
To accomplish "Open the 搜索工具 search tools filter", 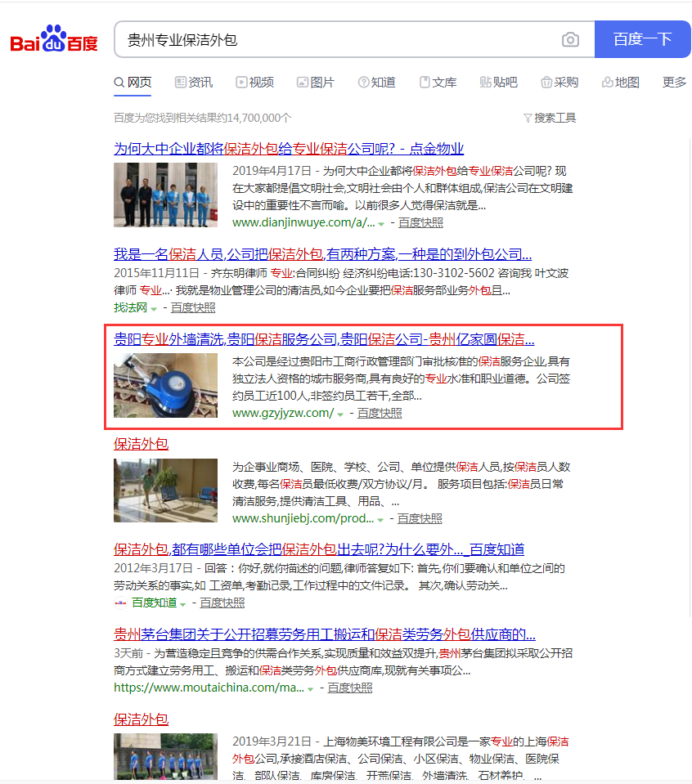I will pyautogui.click(x=550, y=117).
